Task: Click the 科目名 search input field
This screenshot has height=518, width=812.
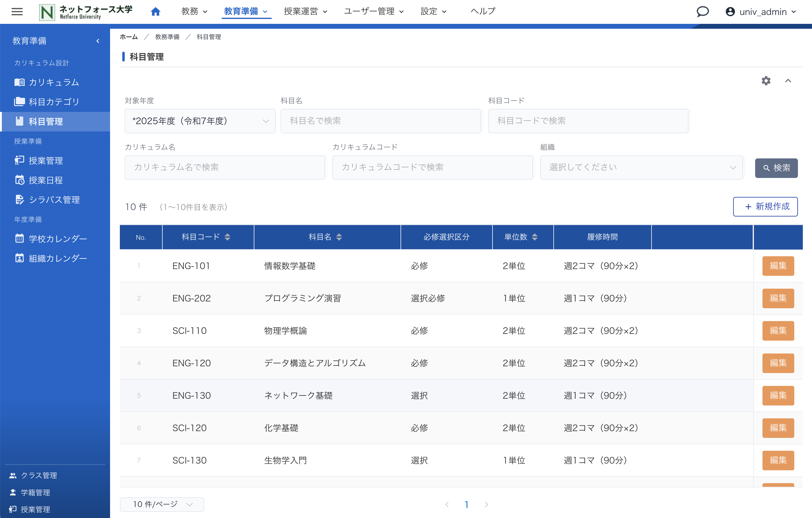Action: [x=380, y=121]
